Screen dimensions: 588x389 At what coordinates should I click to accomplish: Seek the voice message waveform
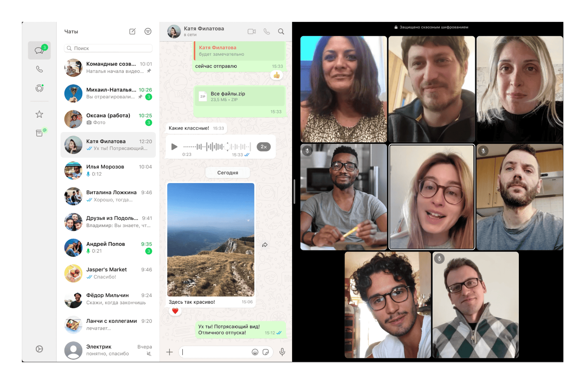pyautogui.click(x=217, y=147)
